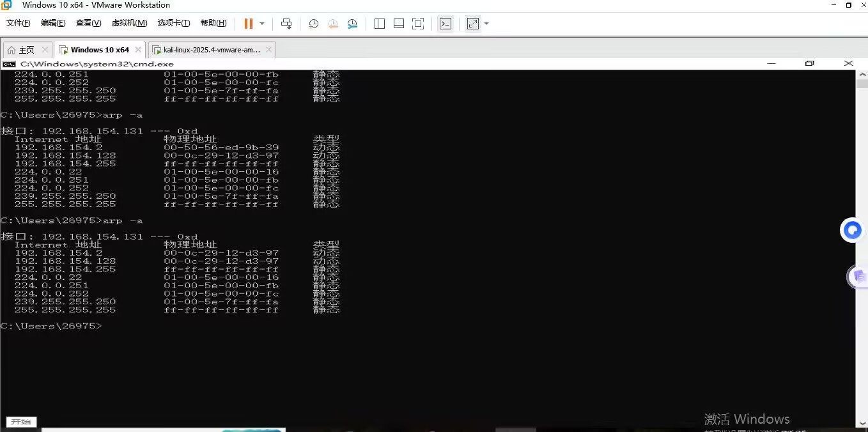Screen dimensions: 868x432
Task: Switch to console view icon
Action: [x=446, y=24]
